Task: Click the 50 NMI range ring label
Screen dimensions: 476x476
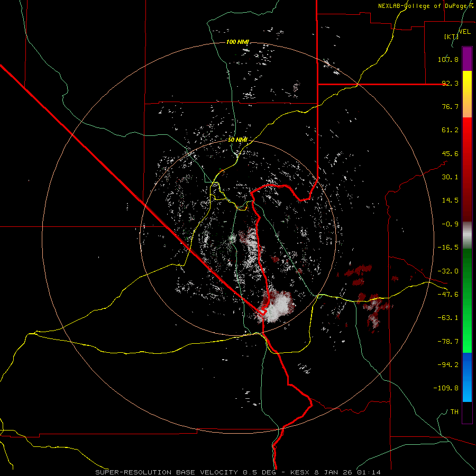Action: coord(237,140)
